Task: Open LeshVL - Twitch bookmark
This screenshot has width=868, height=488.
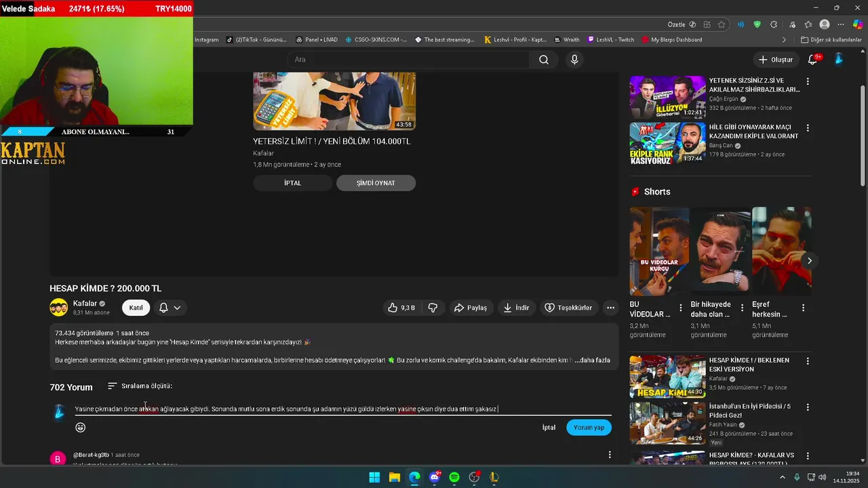Action: pyautogui.click(x=611, y=40)
